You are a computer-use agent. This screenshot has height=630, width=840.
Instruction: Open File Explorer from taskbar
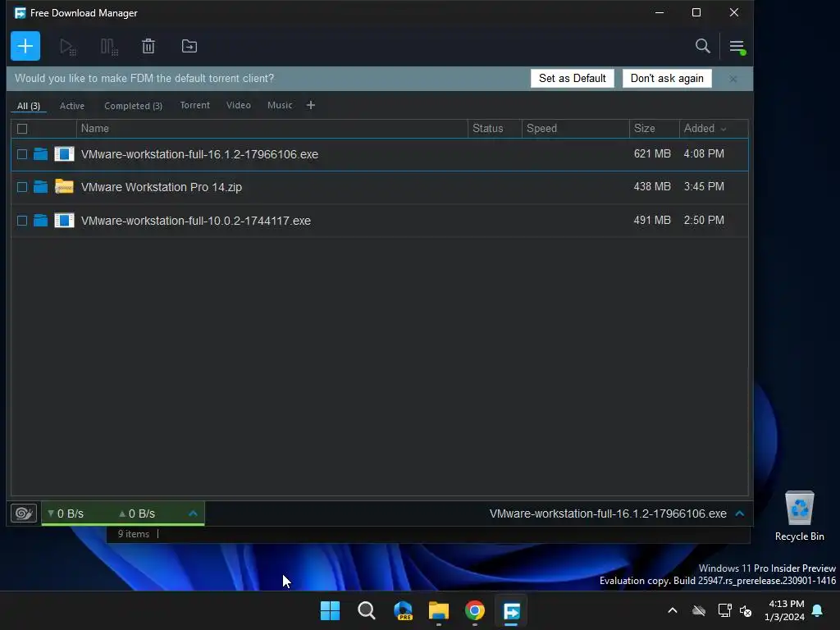point(439,610)
